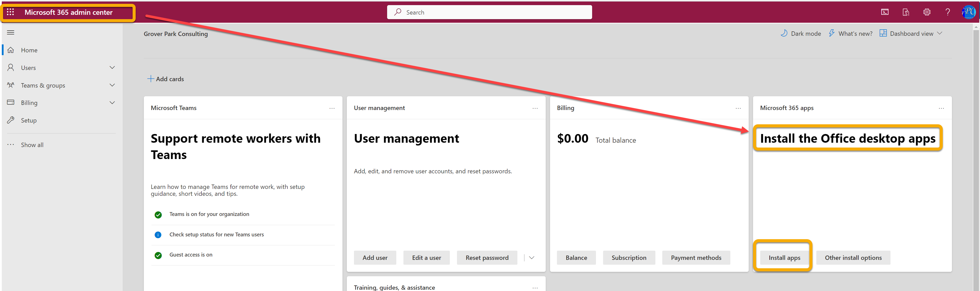Click the settings gear icon

coord(927,12)
